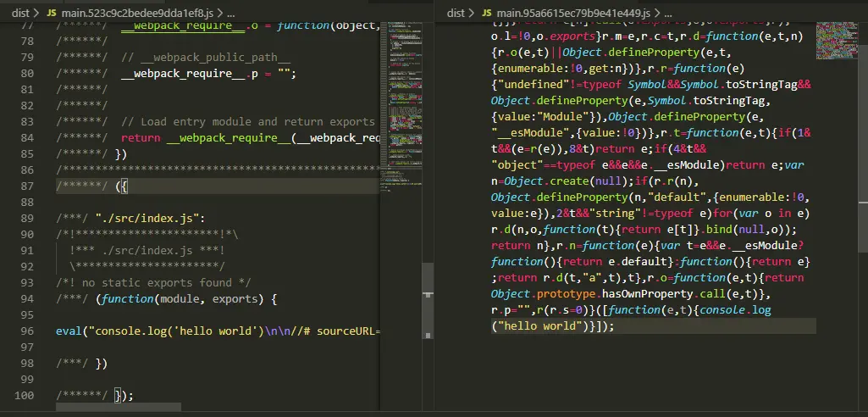
Task: Click '// Load entry module and return exports' comment
Action: tap(248, 122)
